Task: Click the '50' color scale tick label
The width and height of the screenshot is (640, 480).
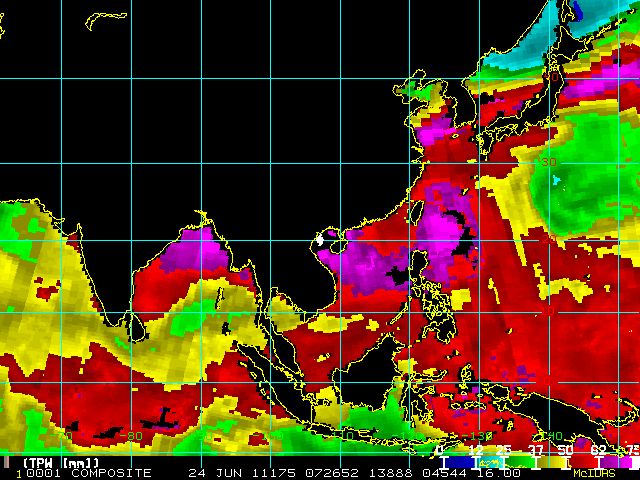Action: [565, 450]
